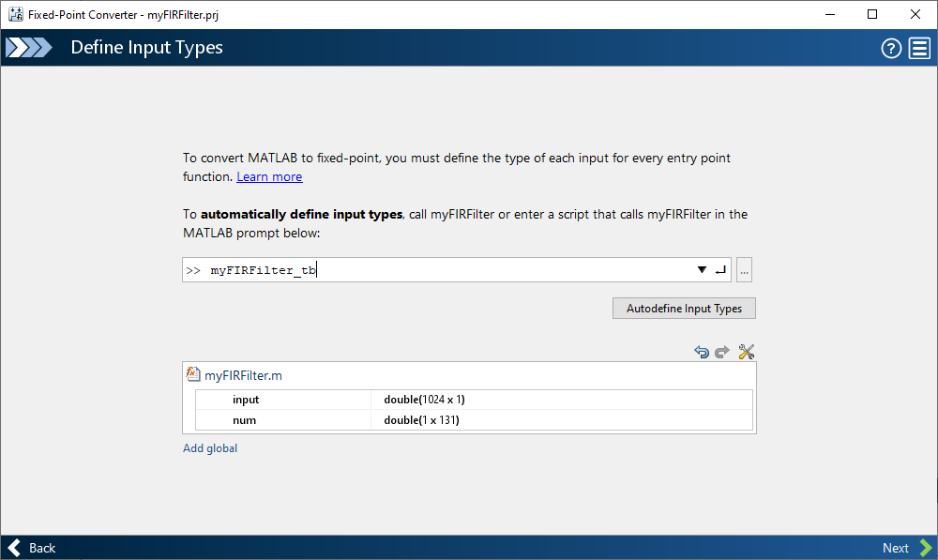The height and width of the screenshot is (560, 938).
Task: Click the Add global link
Action: (x=210, y=448)
